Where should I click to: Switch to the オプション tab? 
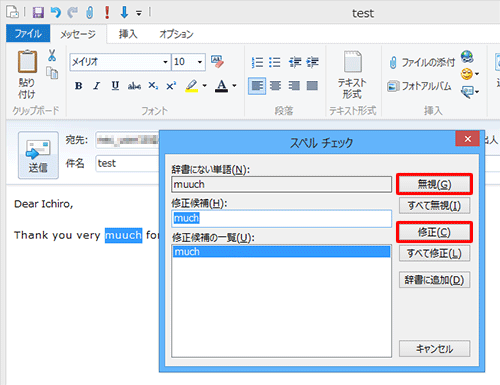(176, 34)
